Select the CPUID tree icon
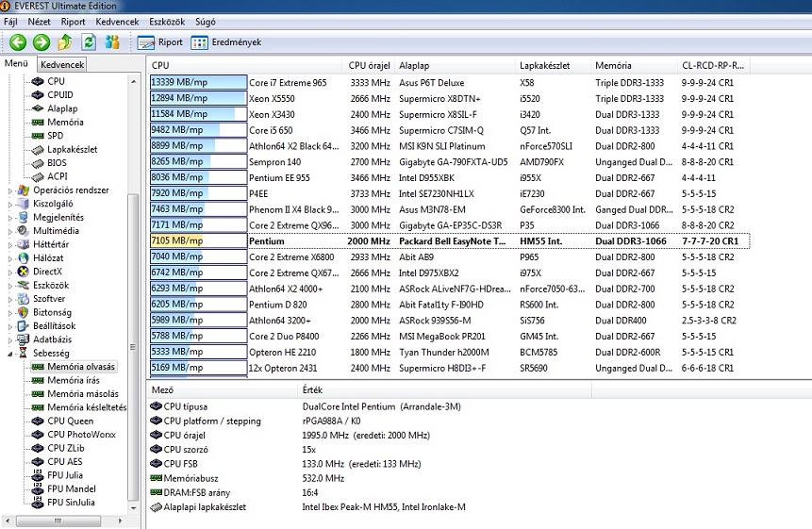Image resolution: width=812 pixels, height=529 pixels. coord(38,94)
